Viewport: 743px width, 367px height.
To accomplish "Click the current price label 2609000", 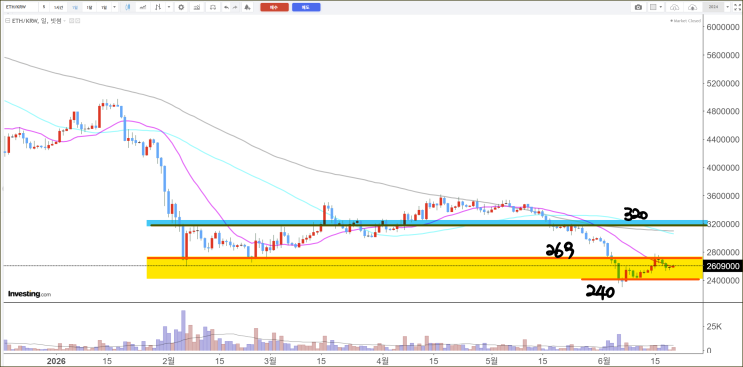I will point(723,266).
